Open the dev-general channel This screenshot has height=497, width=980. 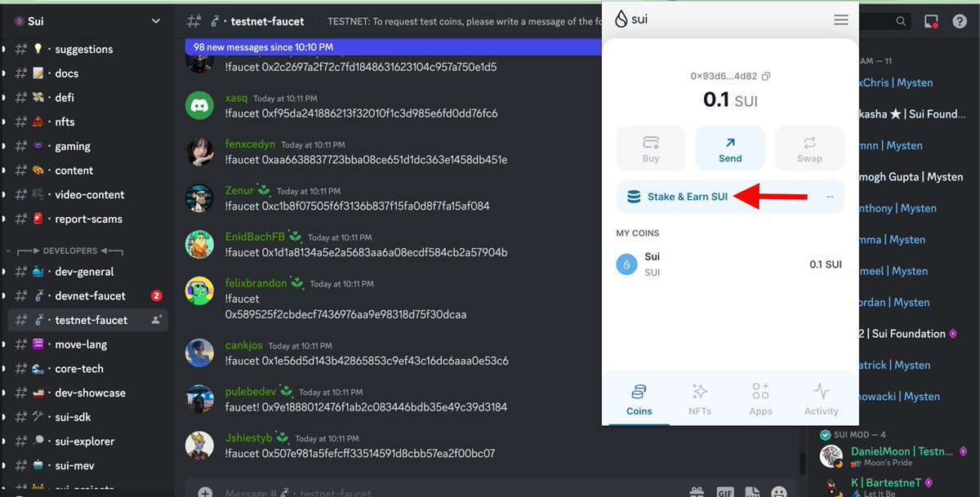coord(85,272)
